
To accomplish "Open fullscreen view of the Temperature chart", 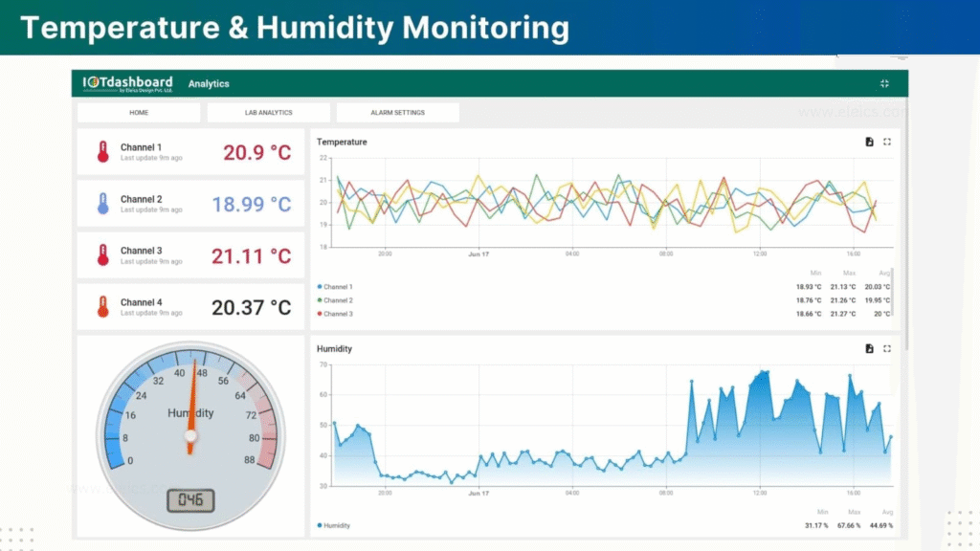I will pyautogui.click(x=887, y=141).
